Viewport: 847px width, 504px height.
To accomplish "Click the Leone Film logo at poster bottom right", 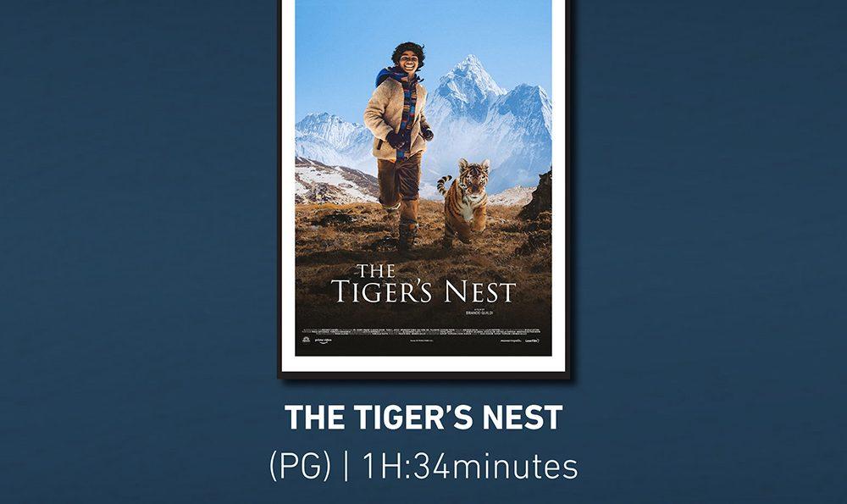I will (x=532, y=341).
